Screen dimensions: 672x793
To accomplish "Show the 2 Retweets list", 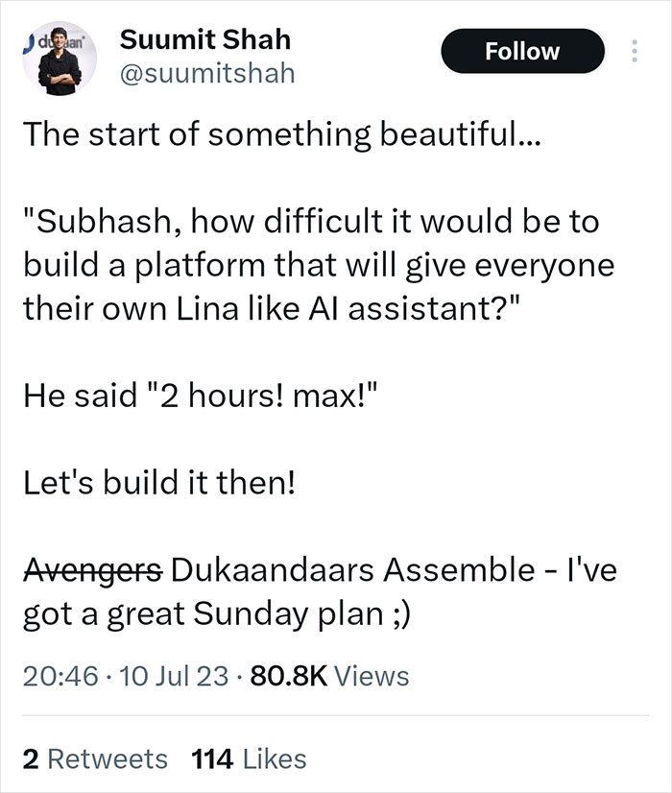I will coord(94,758).
